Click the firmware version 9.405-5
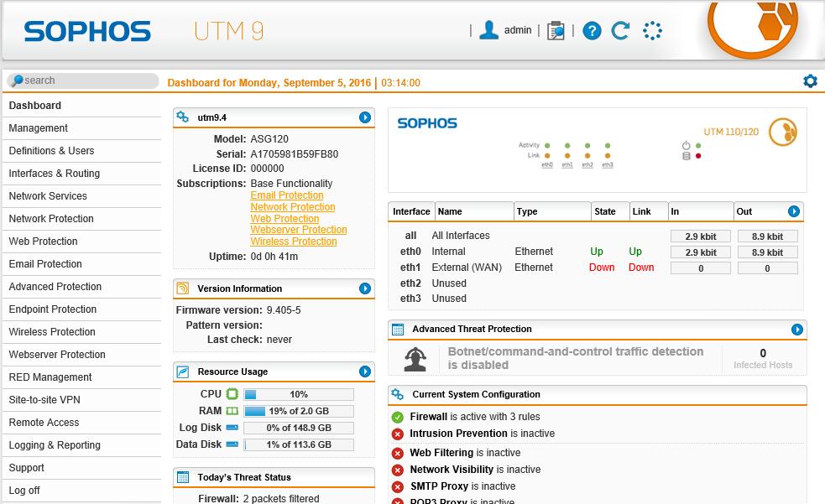 284,310
